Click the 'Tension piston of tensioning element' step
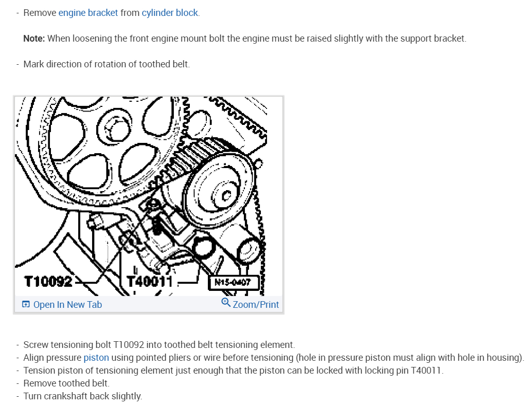Viewport: 532px width, 406px height. click(234, 371)
